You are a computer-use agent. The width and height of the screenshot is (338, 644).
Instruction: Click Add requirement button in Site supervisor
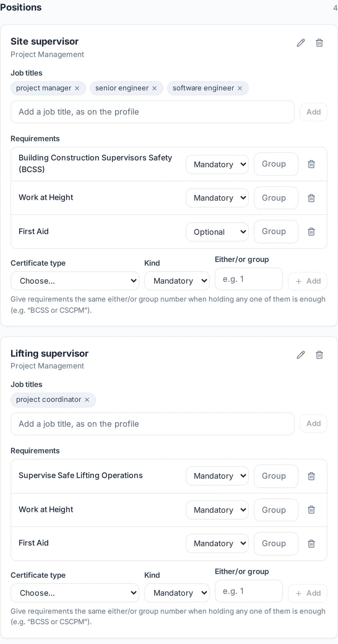[x=308, y=281]
